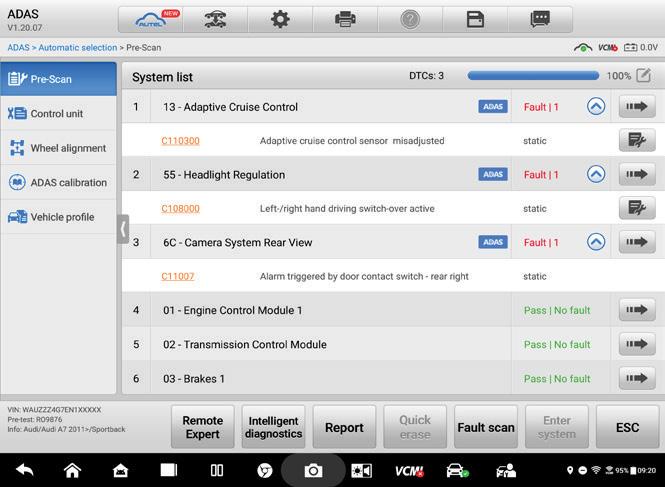Go back using Android back arrow
The image size is (665, 487).
25,470
